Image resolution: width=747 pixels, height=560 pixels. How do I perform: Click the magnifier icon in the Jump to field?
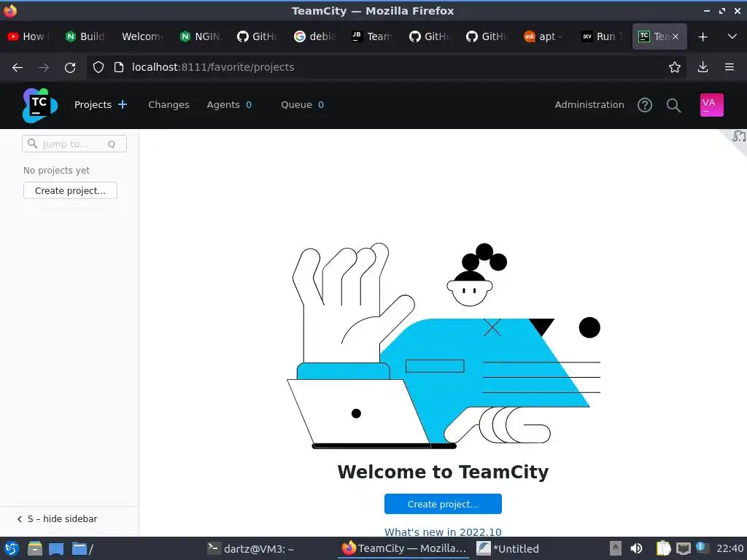[32, 144]
